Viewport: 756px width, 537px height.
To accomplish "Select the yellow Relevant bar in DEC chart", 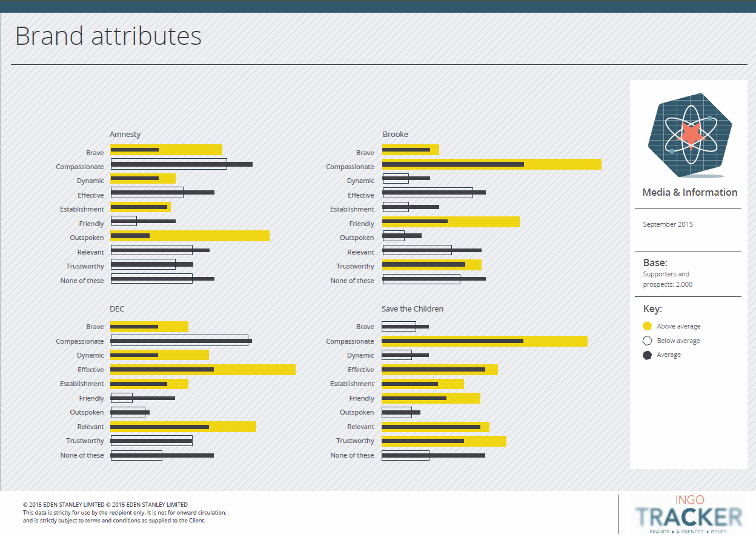I will 183,427.
